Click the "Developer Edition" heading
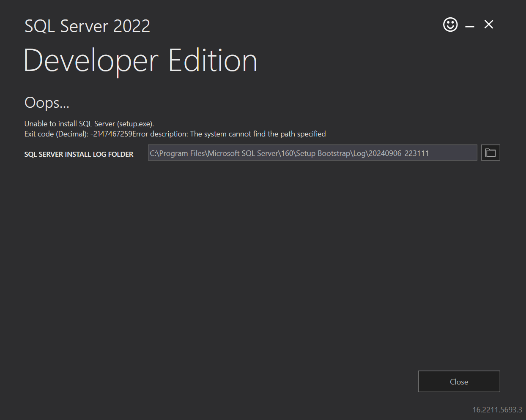The width and height of the screenshot is (526, 420). (141, 60)
